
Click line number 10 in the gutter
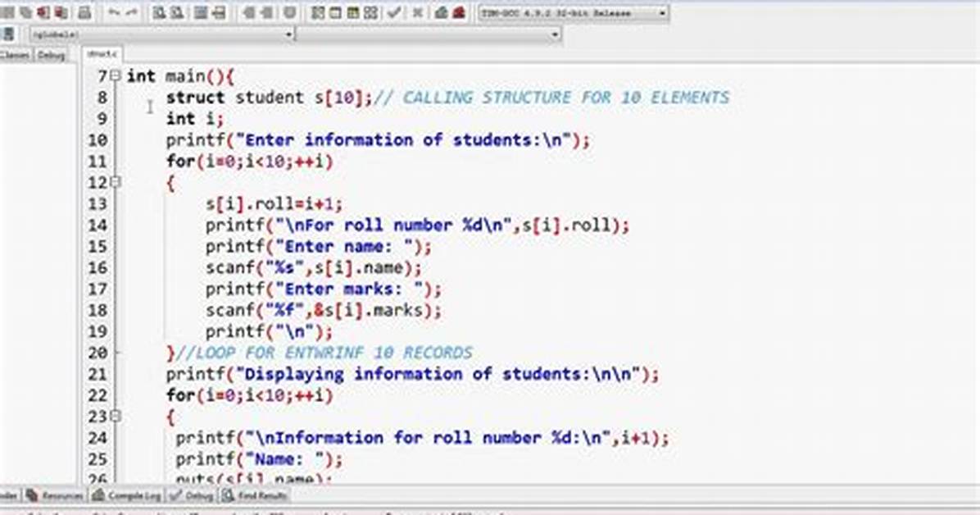pyautogui.click(x=98, y=140)
